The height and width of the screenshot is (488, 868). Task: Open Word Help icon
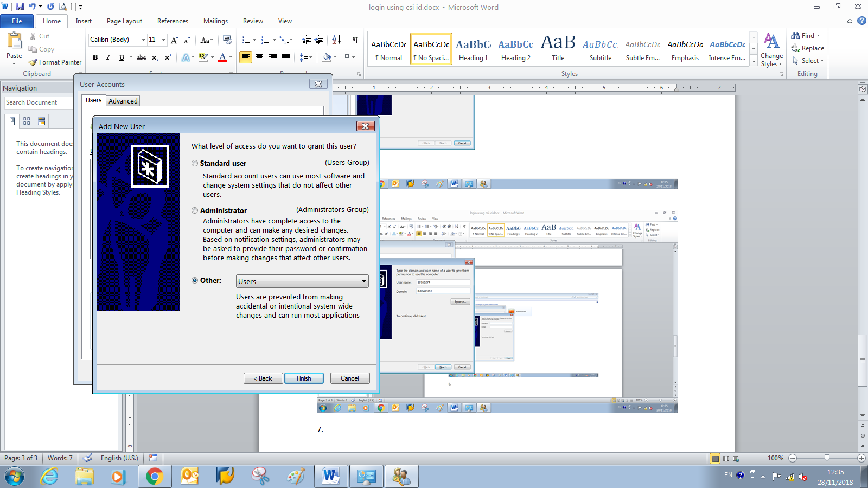click(x=861, y=21)
